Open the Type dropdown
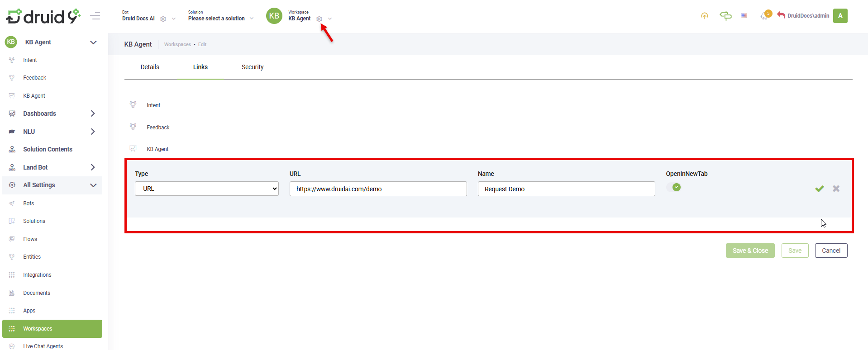 [206, 189]
